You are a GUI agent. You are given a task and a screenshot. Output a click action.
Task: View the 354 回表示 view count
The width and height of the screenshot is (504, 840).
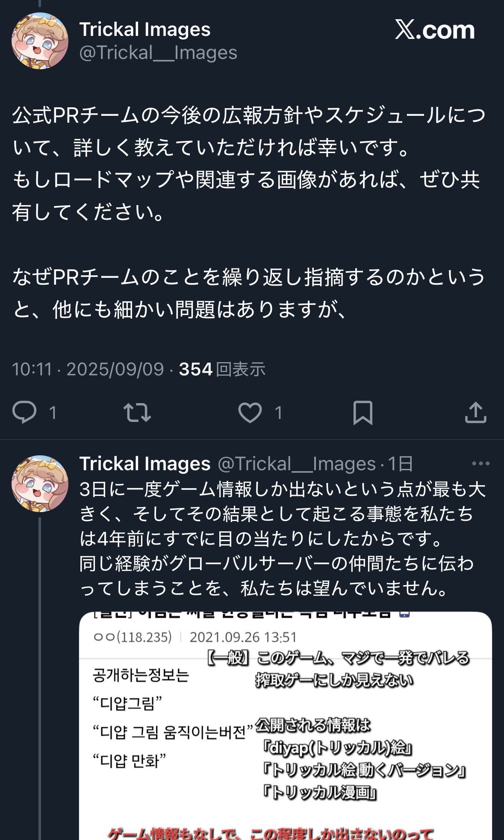(222, 369)
